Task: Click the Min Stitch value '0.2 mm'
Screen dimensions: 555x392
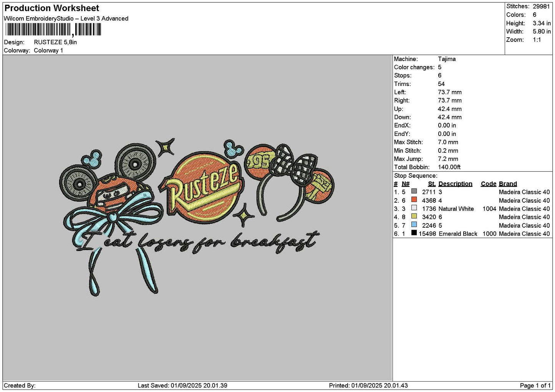Action: (448, 151)
